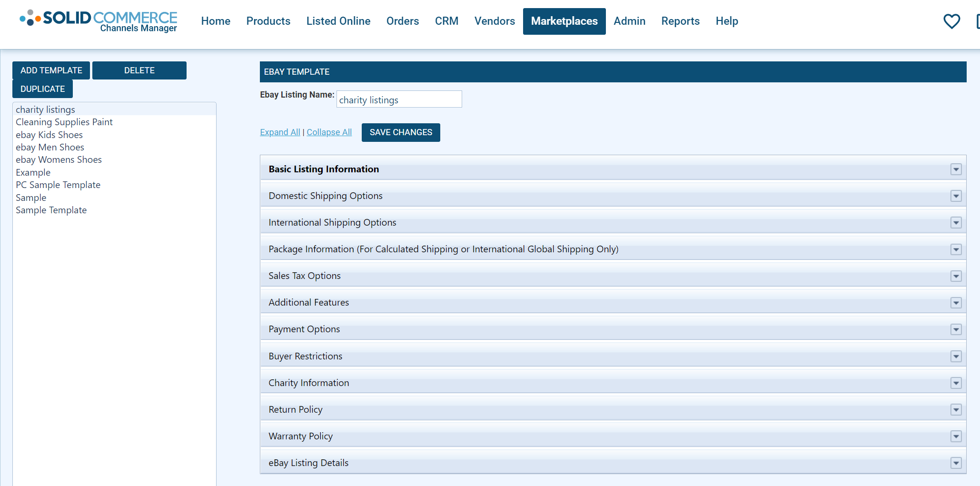This screenshot has width=980, height=486.
Task: Open the Help menu
Action: point(727,21)
